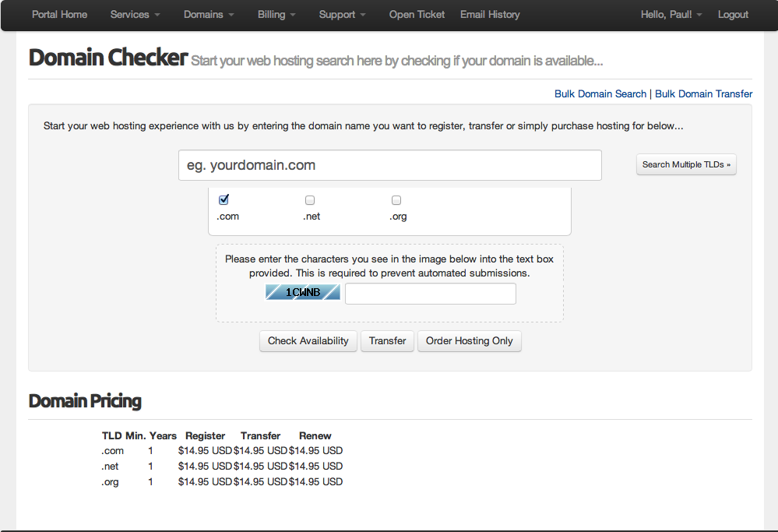778x532 pixels.
Task: Go to Portal Home
Action: [x=59, y=14]
